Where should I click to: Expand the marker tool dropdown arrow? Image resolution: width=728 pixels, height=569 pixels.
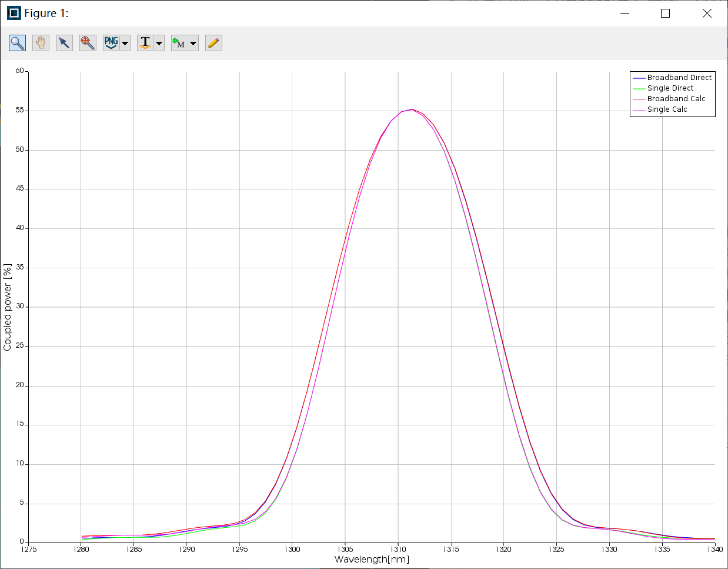[x=193, y=43]
